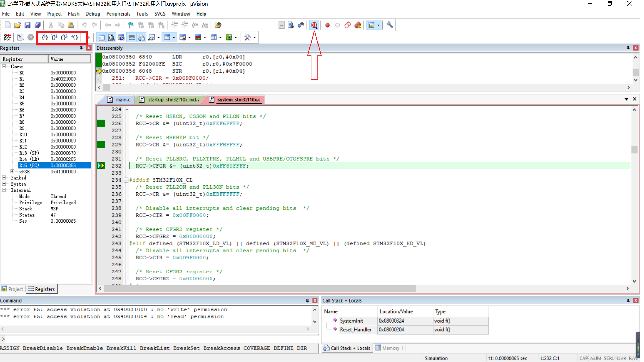Click the Step Out debug icon

coord(64,37)
